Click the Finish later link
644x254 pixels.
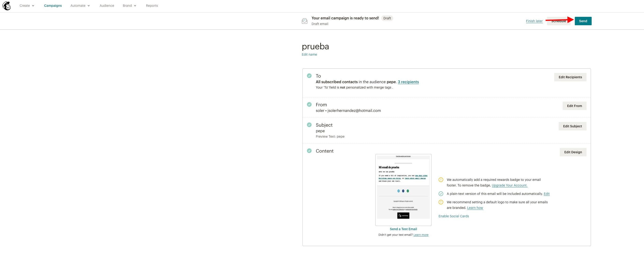(534, 21)
